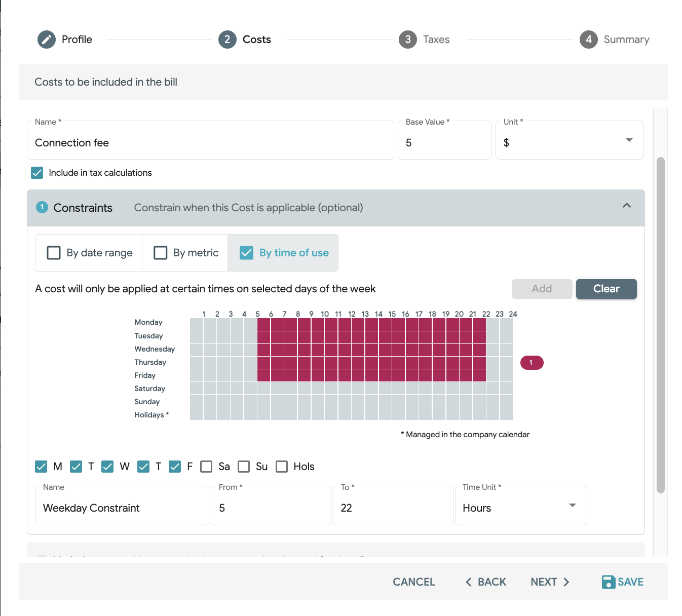Click the Summary step number 4 circle
Screen dimensions: 682x616
point(589,40)
